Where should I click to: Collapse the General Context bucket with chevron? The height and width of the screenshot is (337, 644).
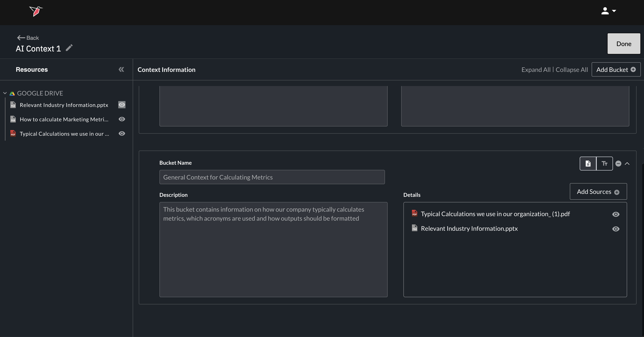627,164
